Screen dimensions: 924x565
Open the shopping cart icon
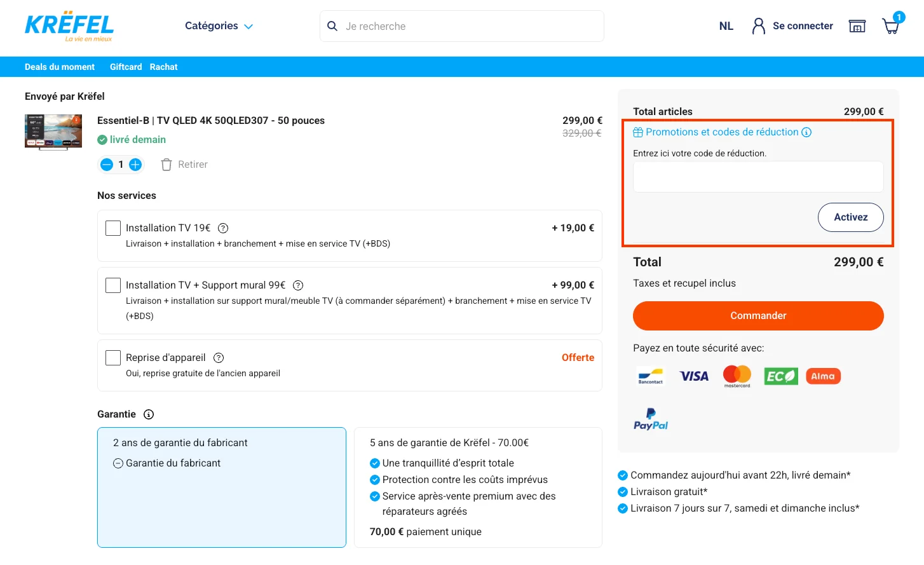pos(892,25)
